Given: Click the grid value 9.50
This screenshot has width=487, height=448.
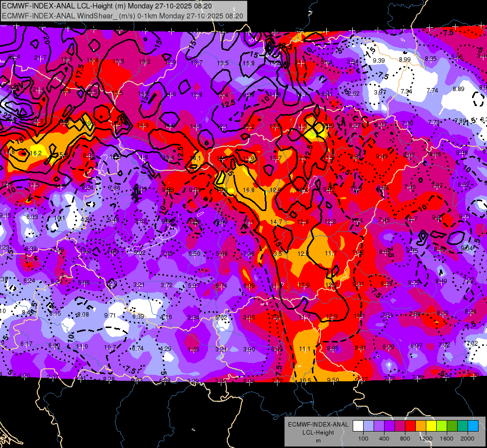Looking at the screenshot, I should point(333,380).
